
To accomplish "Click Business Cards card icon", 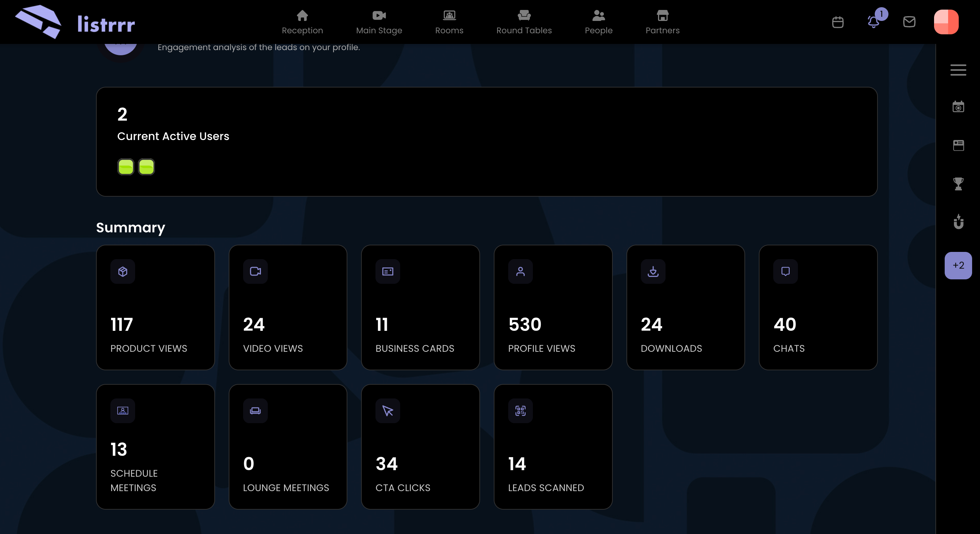I will point(388,271).
